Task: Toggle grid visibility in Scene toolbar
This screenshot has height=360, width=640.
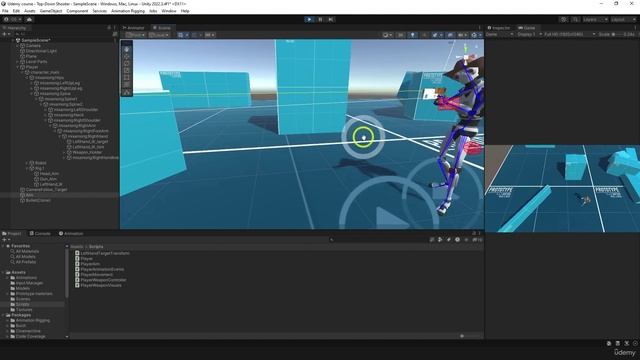Action: pyautogui.click(x=181, y=35)
